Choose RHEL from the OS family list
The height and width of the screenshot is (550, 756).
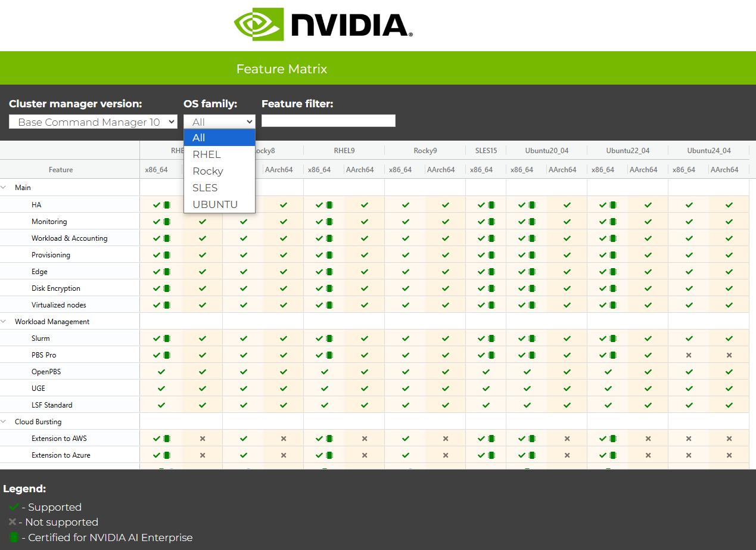click(219, 154)
